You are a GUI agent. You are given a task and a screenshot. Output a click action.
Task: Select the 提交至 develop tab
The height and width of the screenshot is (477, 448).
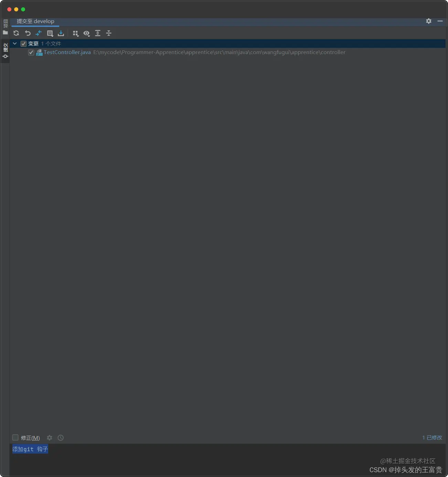(x=35, y=21)
